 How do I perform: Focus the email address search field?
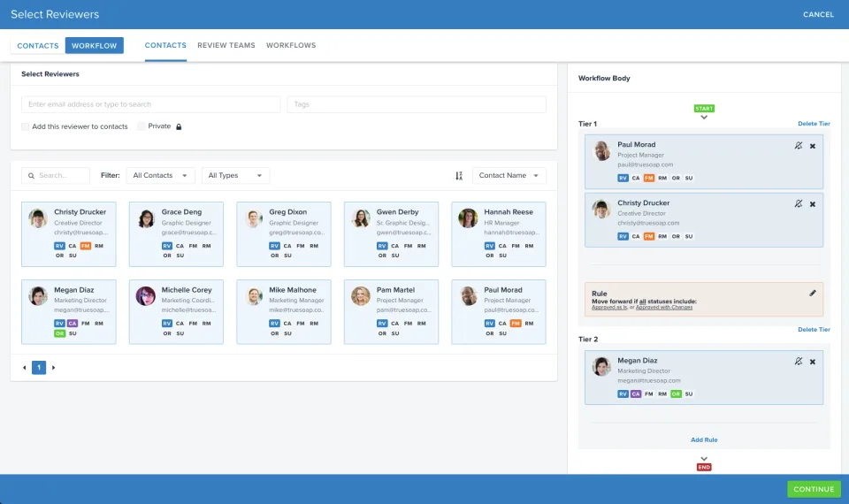pos(151,104)
